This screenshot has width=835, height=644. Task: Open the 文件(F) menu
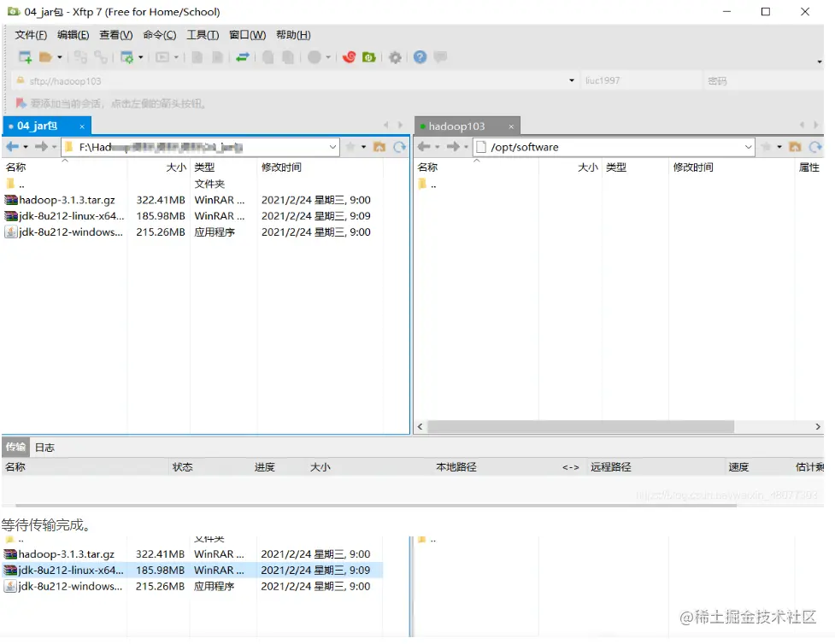pyautogui.click(x=31, y=35)
